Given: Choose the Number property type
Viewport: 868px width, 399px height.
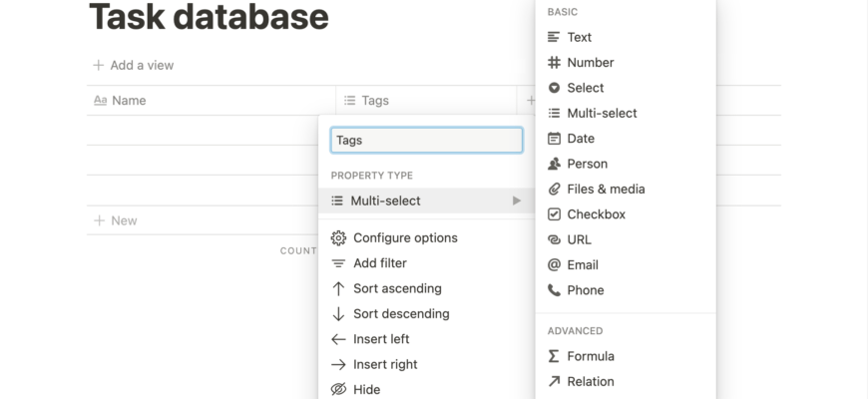Looking at the screenshot, I should click(x=626, y=63).
